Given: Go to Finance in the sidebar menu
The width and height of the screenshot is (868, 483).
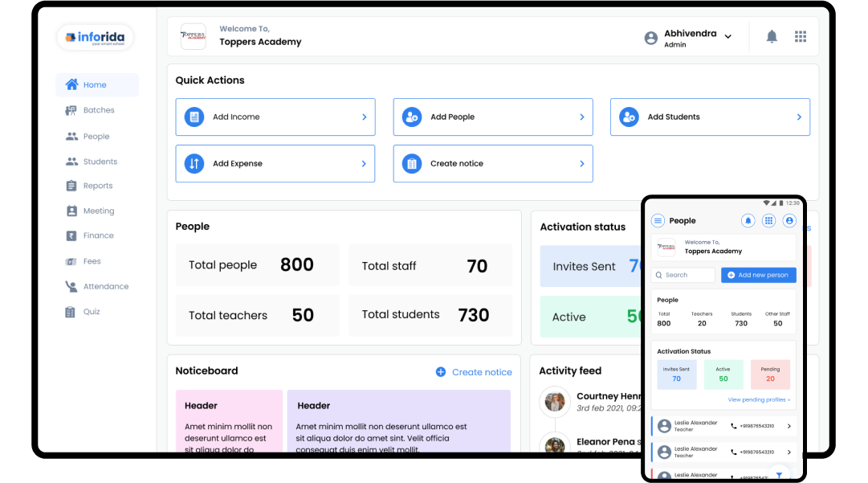Looking at the screenshot, I should [x=97, y=235].
